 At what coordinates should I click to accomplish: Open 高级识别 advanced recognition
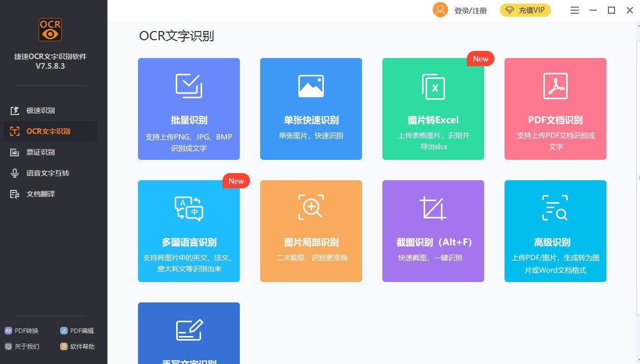coord(555,231)
